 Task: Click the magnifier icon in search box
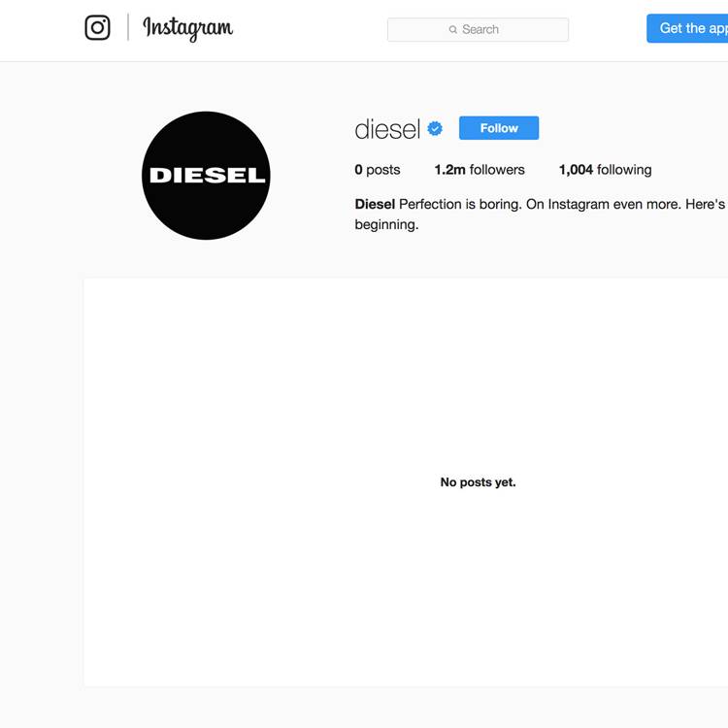pos(452,30)
